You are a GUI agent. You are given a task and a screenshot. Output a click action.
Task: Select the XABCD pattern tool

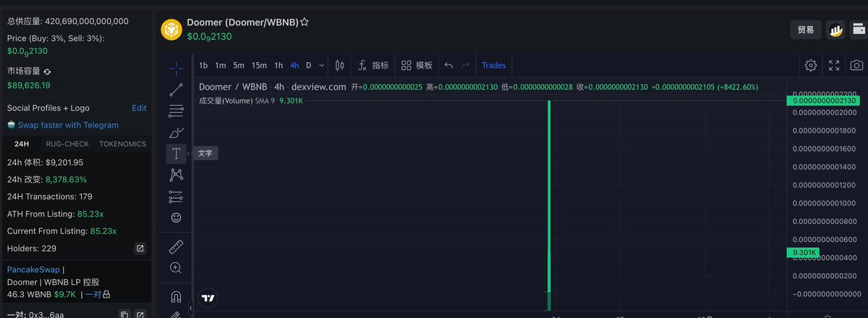coord(176,175)
